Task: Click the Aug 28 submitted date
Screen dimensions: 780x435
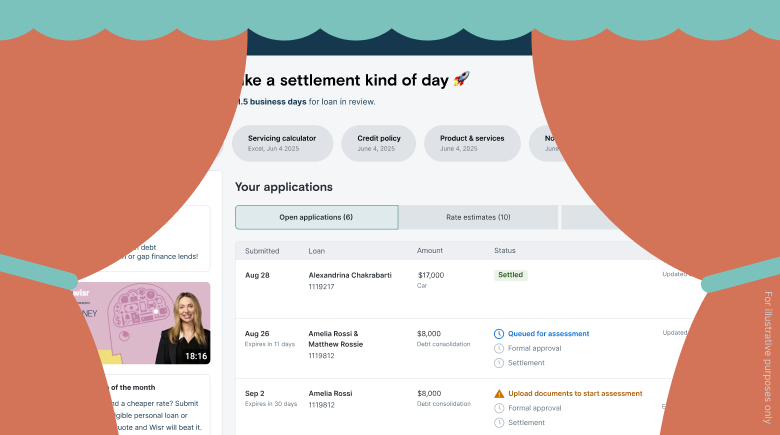Action: [x=257, y=275]
